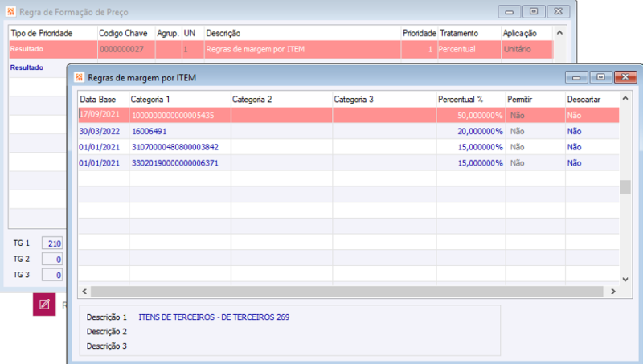The image size is (643, 364).
Task: Select the row dated 30/03/2022
Action: 349,131
